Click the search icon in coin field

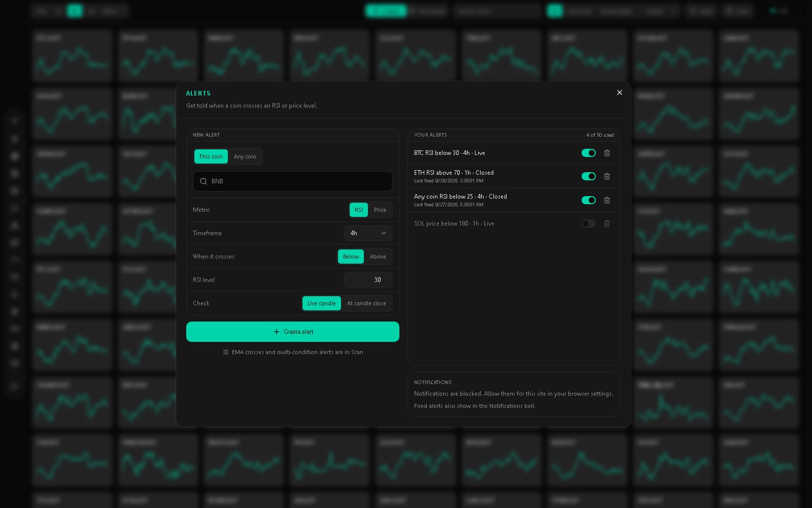204,181
